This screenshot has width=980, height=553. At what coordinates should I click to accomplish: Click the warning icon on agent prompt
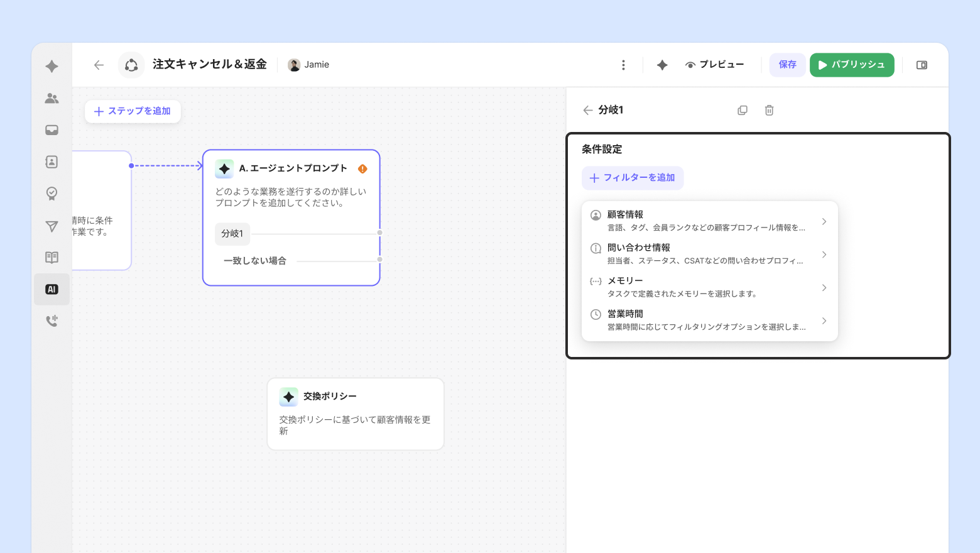(362, 168)
